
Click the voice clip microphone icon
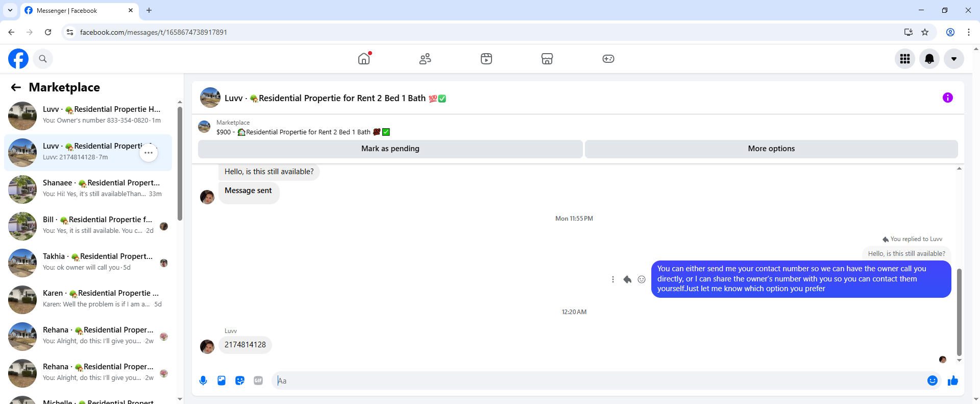203,381
